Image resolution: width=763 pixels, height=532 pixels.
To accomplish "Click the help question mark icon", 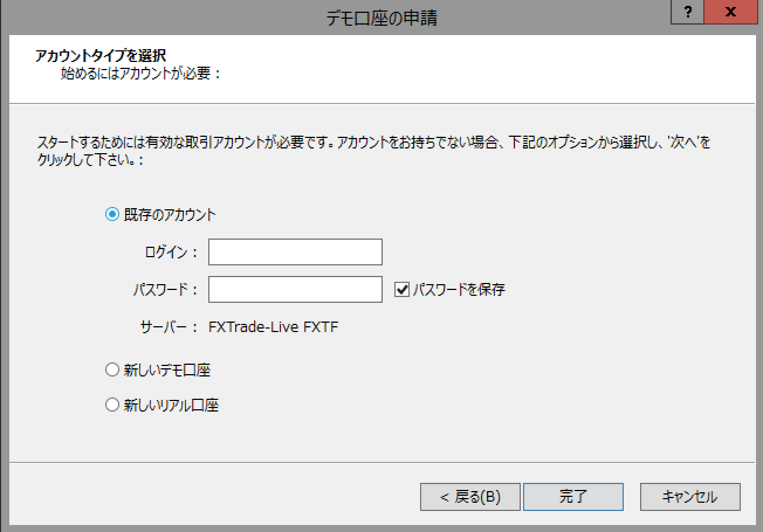I will pyautogui.click(x=687, y=12).
